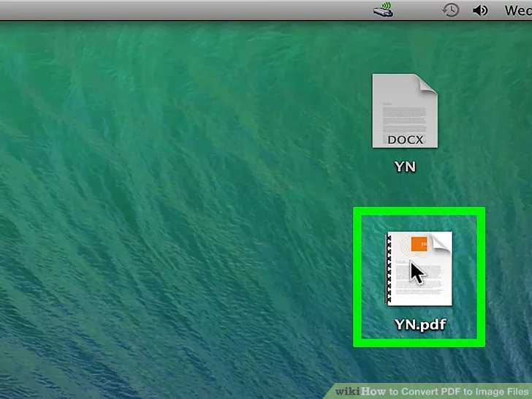
Task: Click the YN.pdf filename label
Action: (x=420, y=324)
